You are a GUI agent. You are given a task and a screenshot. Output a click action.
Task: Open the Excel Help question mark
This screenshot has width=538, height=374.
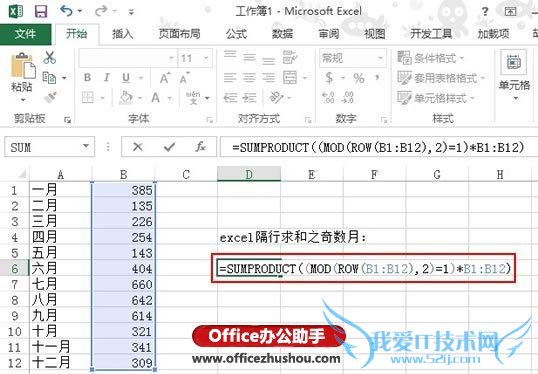tap(485, 12)
